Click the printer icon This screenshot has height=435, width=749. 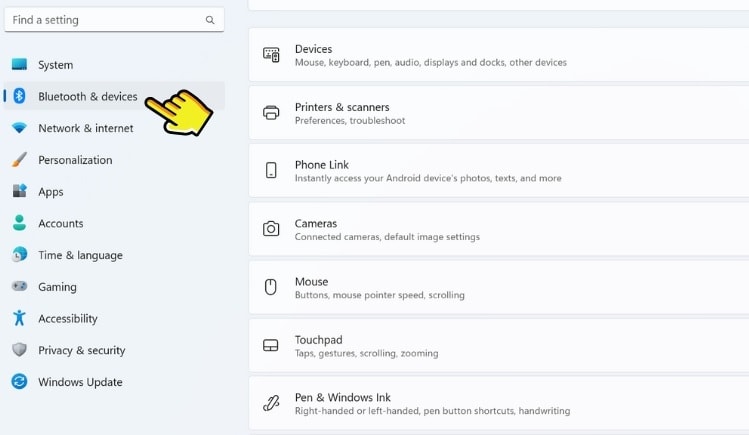pos(271,113)
